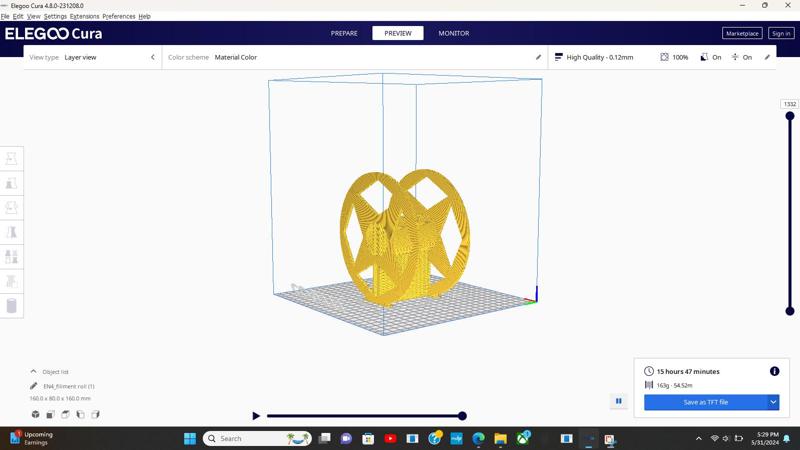Click the pause icon button near Save

tap(618, 402)
